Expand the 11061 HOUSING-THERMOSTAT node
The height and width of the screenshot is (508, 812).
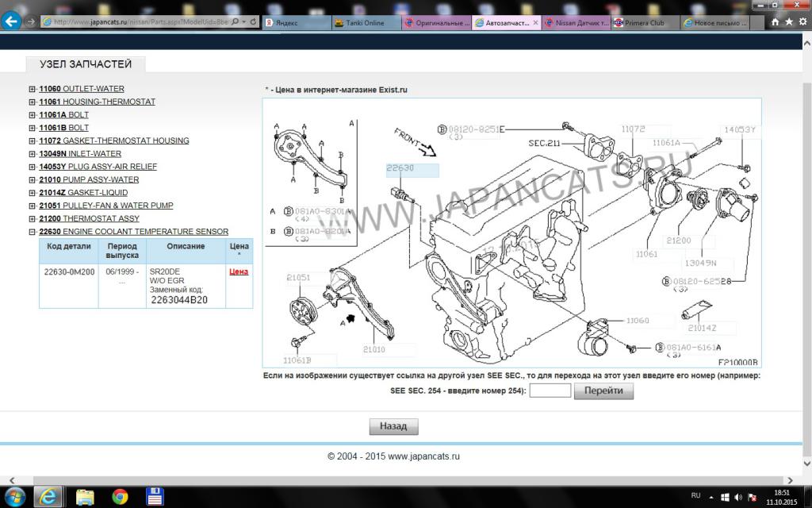click(x=32, y=102)
